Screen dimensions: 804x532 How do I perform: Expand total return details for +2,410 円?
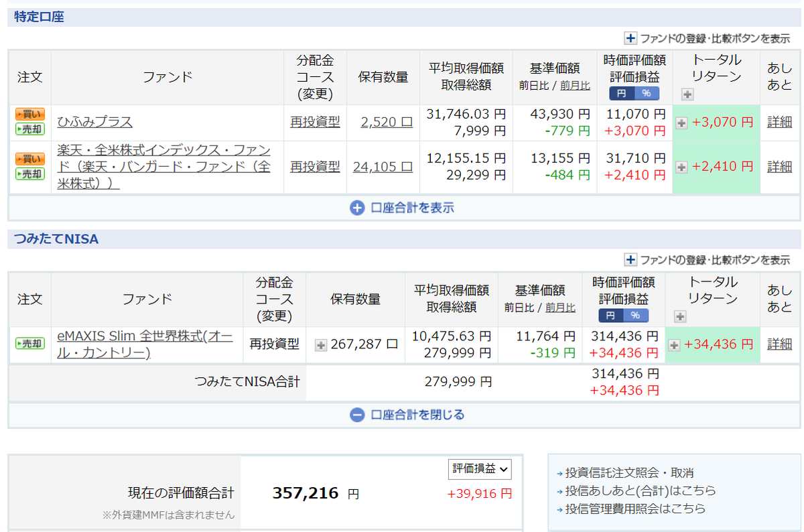point(681,168)
